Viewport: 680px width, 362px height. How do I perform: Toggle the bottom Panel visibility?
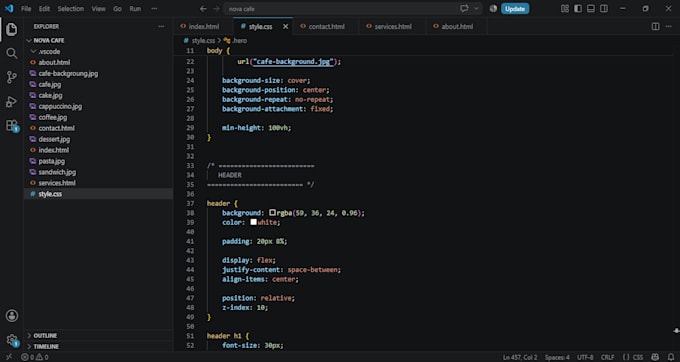pos(591,9)
